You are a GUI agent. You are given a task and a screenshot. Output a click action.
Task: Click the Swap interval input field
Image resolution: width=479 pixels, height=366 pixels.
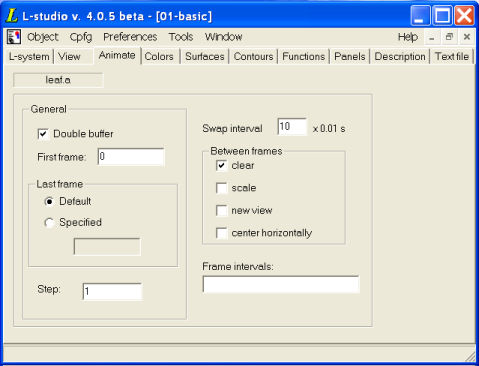292,126
